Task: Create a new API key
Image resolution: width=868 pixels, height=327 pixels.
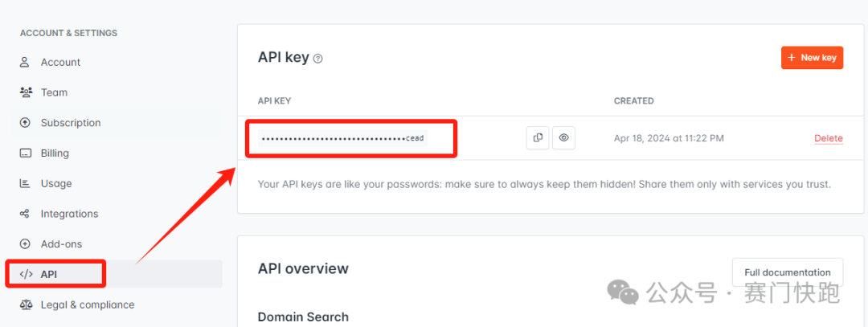Action: 812,58
